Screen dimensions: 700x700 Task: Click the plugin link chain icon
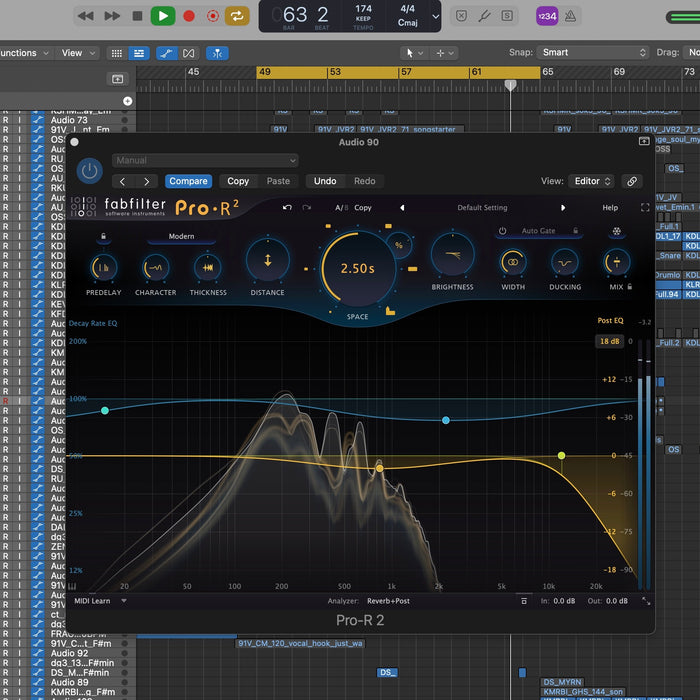pos(632,181)
